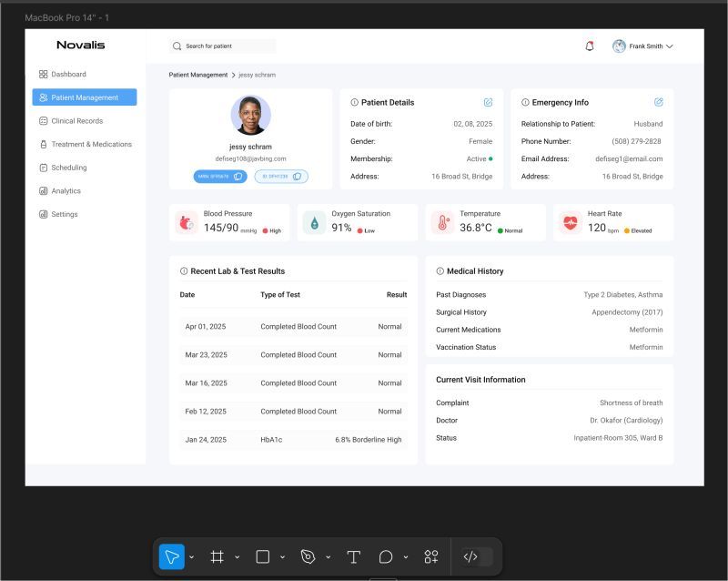
Task: Select the Text tool
Action: tap(353, 556)
